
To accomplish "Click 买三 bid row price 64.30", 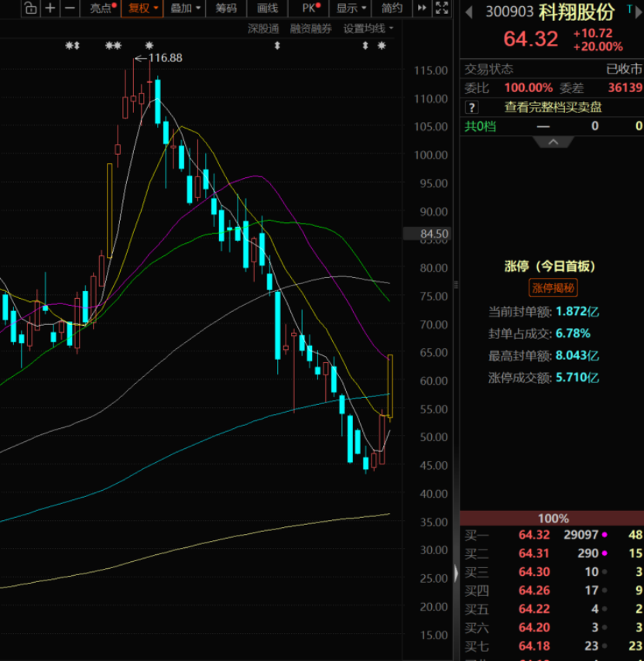I will tap(534, 572).
